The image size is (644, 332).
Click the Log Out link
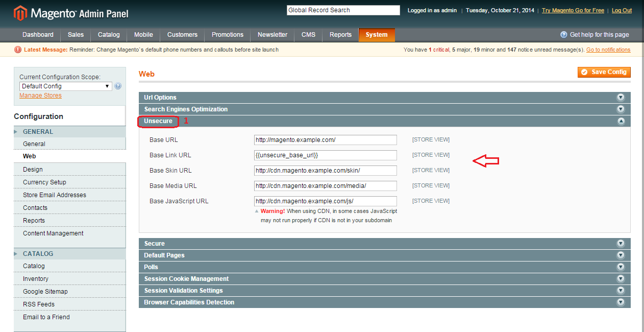[622, 10]
